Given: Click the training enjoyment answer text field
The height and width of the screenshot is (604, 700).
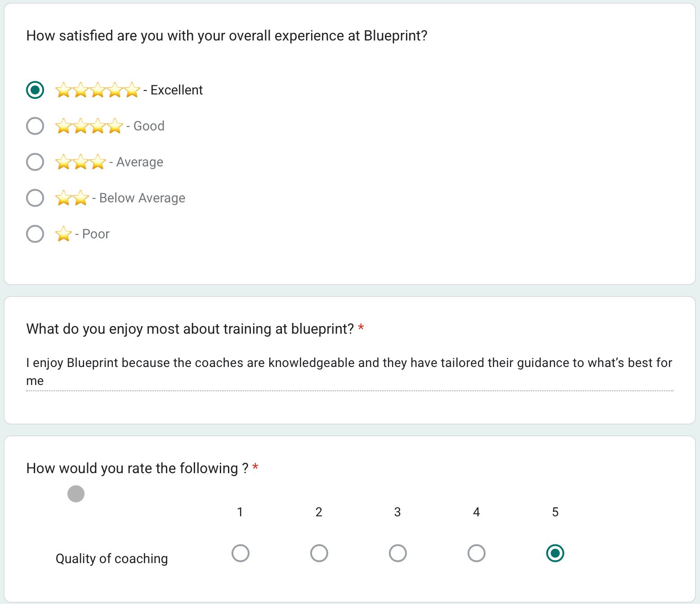Looking at the screenshot, I should point(349,371).
